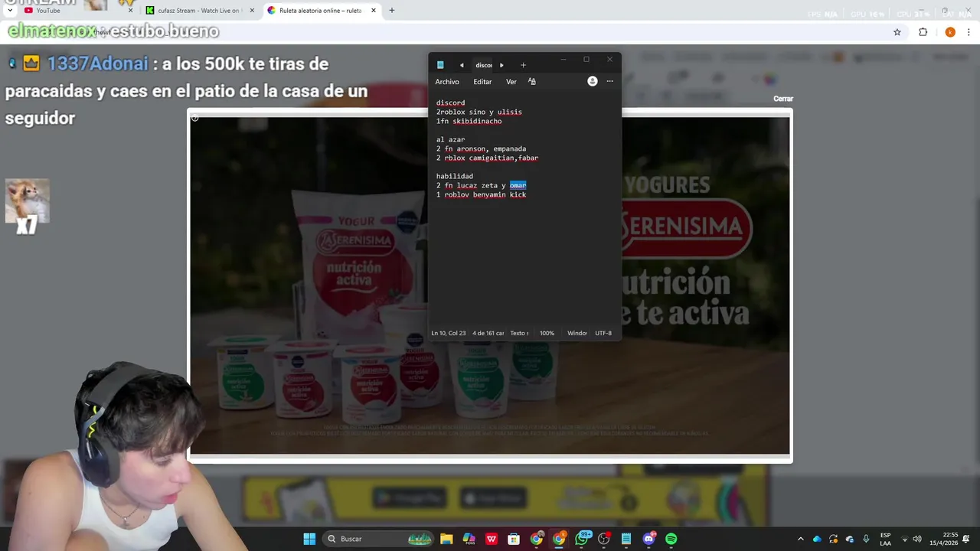980x551 pixels.
Task: Open the Chrome extensions puzzle icon
Action: (x=923, y=32)
